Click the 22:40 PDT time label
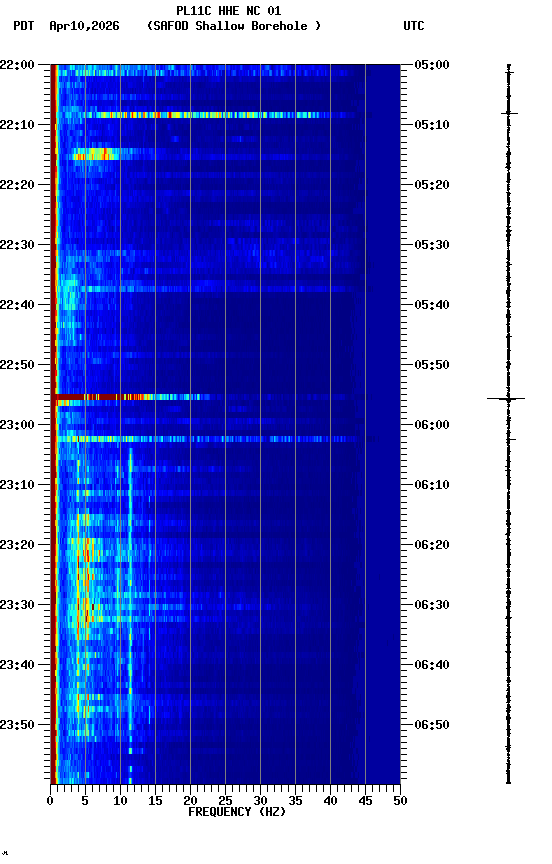The image size is (552, 864). [x=18, y=305]
